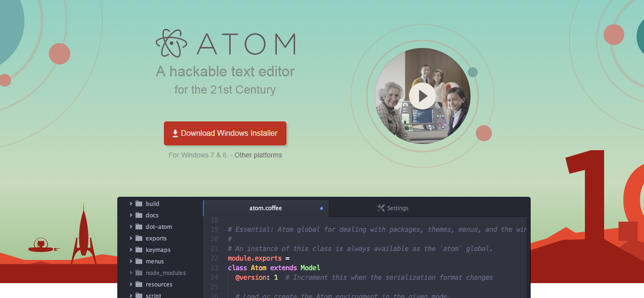Viewport: 644px width, 298px height.
Task: Switch to the atom.coffee tab
Action: click(266, 208)
